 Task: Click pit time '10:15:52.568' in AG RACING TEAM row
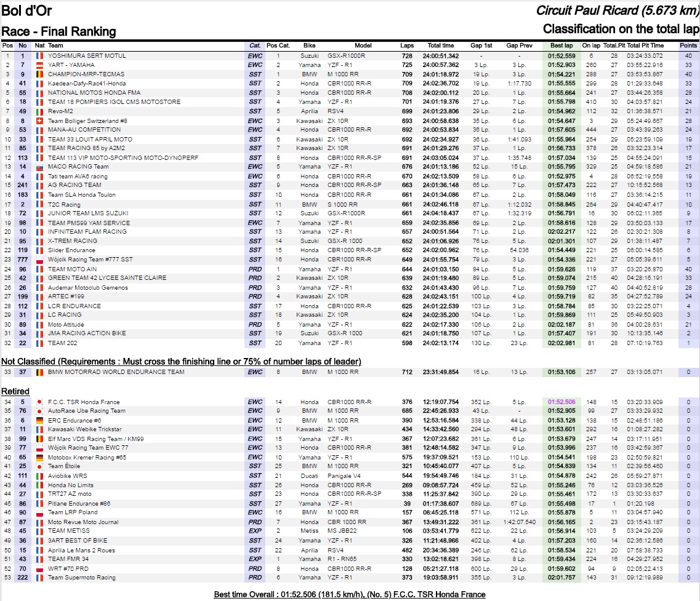tap(645, 185)
